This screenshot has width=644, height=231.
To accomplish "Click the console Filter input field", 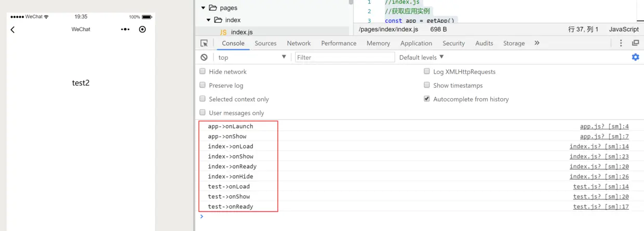I will pos(345,57).
